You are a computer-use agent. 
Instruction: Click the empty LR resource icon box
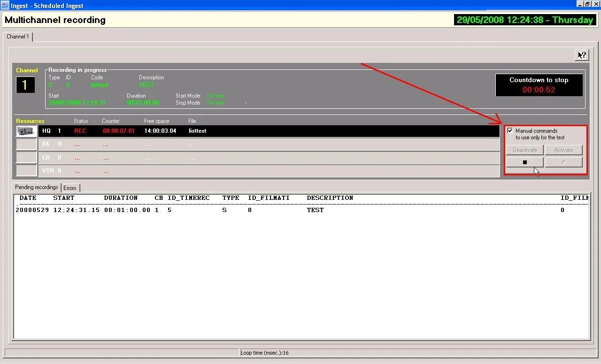click(x=26, y=157)
